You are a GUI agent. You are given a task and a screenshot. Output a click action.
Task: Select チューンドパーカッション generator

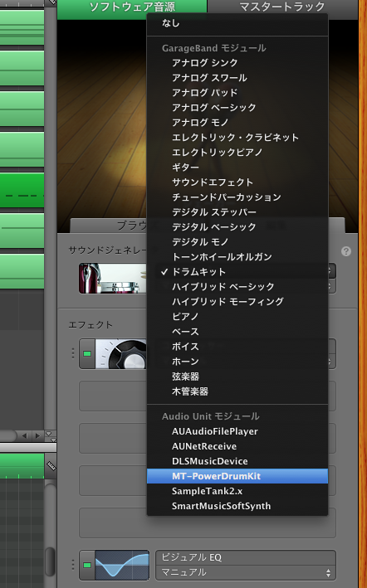(237, 197)
